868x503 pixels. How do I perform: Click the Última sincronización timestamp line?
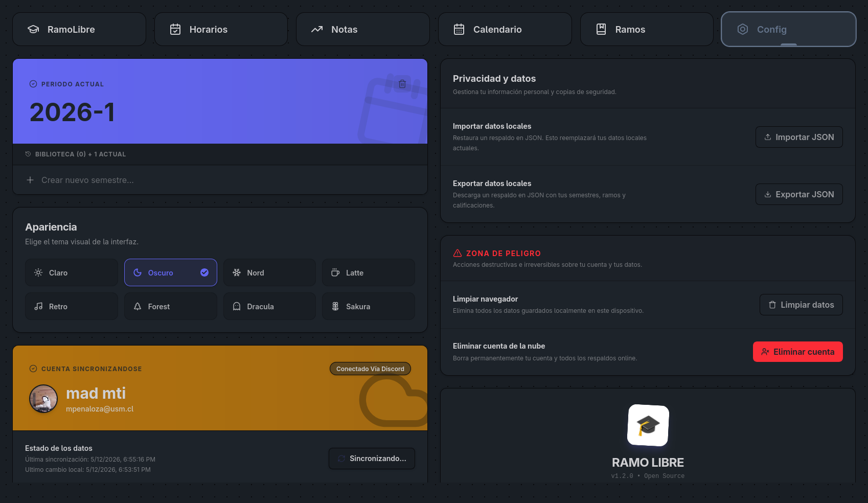click(90, 460)
